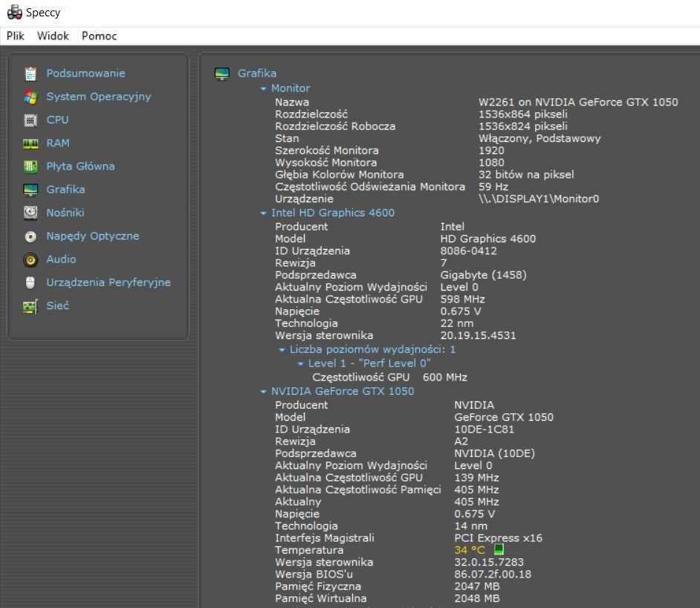700x608 pixels.
Task: Click the Rewizja A2 value
Action: click(461, 442)
